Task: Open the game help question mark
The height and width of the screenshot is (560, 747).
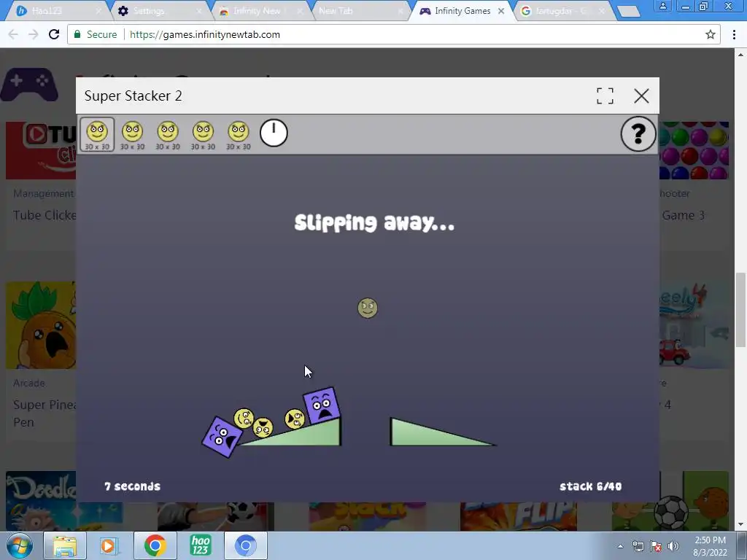Action: (x=638, y=134)
